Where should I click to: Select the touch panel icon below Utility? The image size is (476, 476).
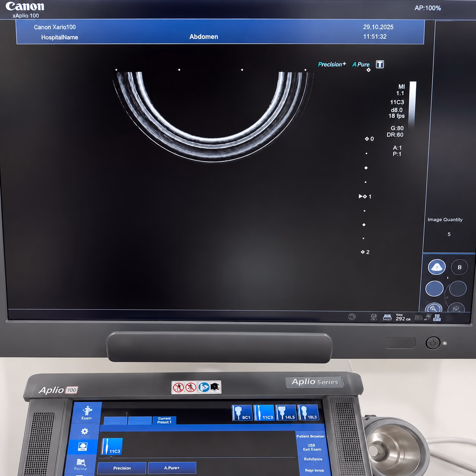[82, 447]
